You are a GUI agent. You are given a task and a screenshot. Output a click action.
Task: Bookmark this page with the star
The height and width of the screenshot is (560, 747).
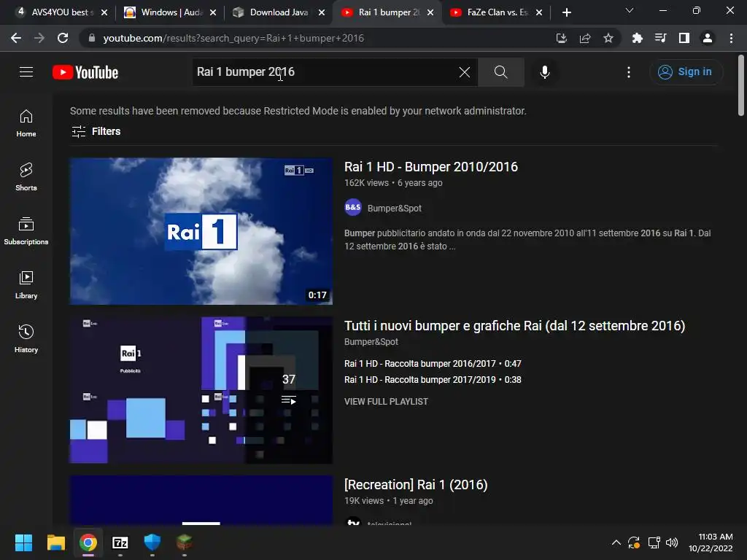pyautogui.click(x=608, y=38)
